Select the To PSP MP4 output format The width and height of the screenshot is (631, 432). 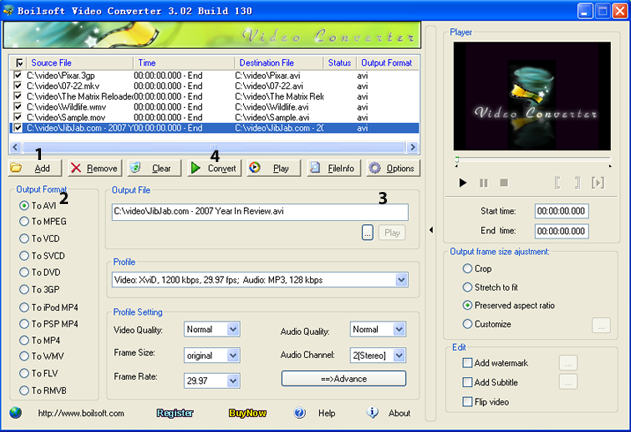pyautogui.click(x=49, y=324)
